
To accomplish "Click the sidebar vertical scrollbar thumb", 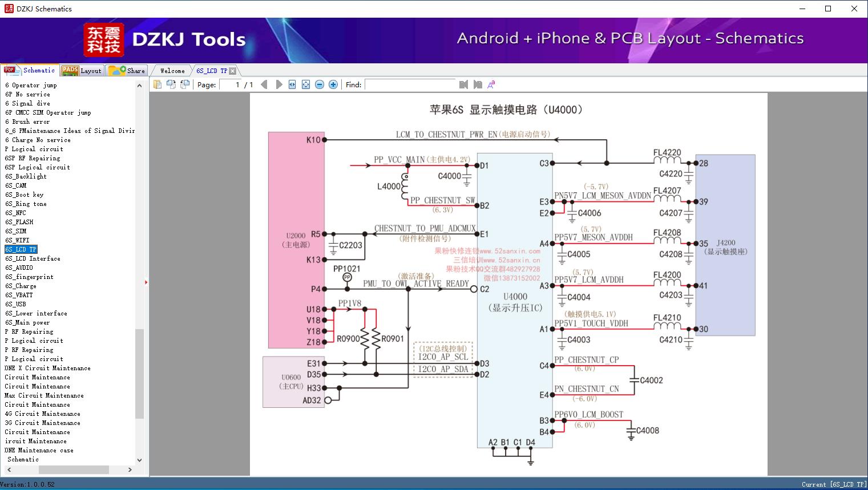I will 139,374.
